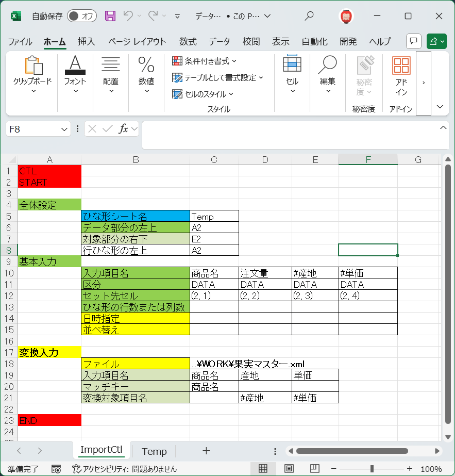Collapse the ribbon with the bottom-right chevron
The width and height of the screenshot is (455, 476).
(439, 107)
